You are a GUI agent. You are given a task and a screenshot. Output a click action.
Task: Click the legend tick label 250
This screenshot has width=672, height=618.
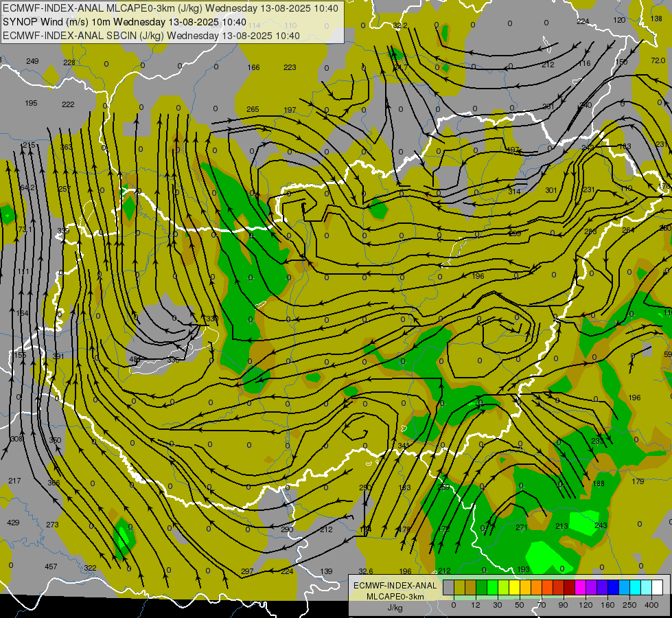tap(629, 605)
